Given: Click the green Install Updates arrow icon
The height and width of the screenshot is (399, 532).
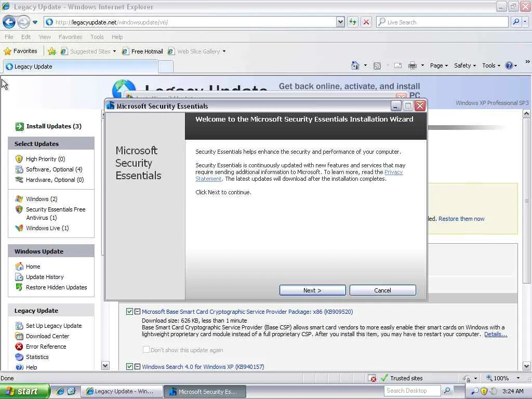Looking at the screenshot, I should [x=19, y=127].
